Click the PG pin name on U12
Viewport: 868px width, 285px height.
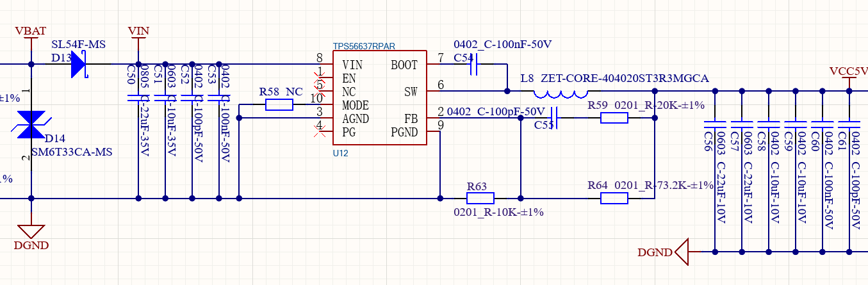349,132
